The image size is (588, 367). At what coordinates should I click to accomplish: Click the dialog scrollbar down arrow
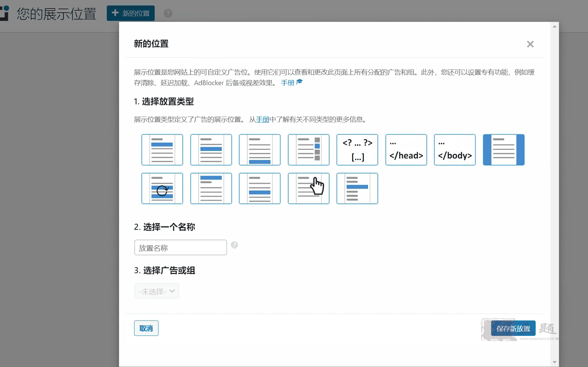554,362
